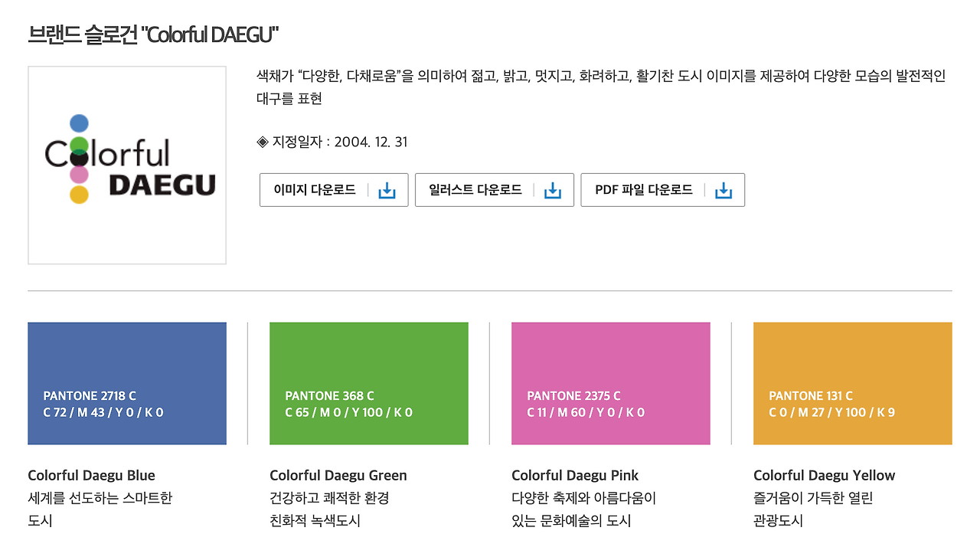Click the Colorful Daegu Green title
The height and width of the screenshot is (557, 980).
(x=338, y=475)
